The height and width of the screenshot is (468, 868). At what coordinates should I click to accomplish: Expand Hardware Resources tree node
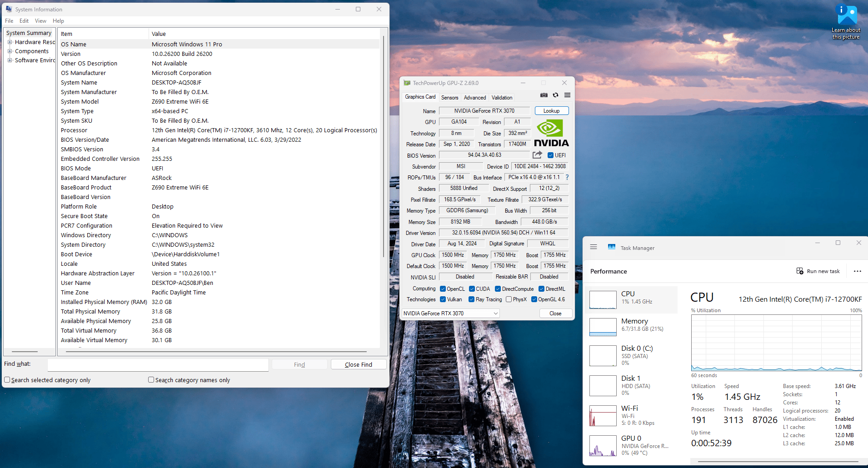point(10,42)
